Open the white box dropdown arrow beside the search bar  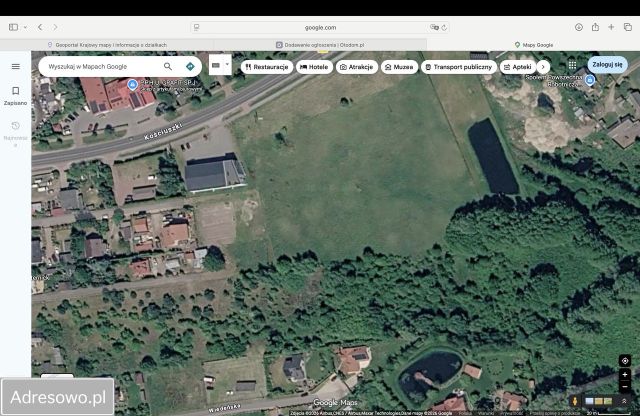coord(227,65)
